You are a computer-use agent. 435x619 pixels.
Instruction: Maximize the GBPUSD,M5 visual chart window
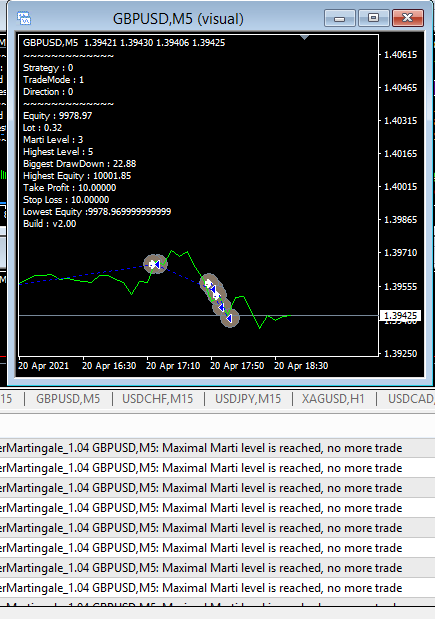point(373,18)
